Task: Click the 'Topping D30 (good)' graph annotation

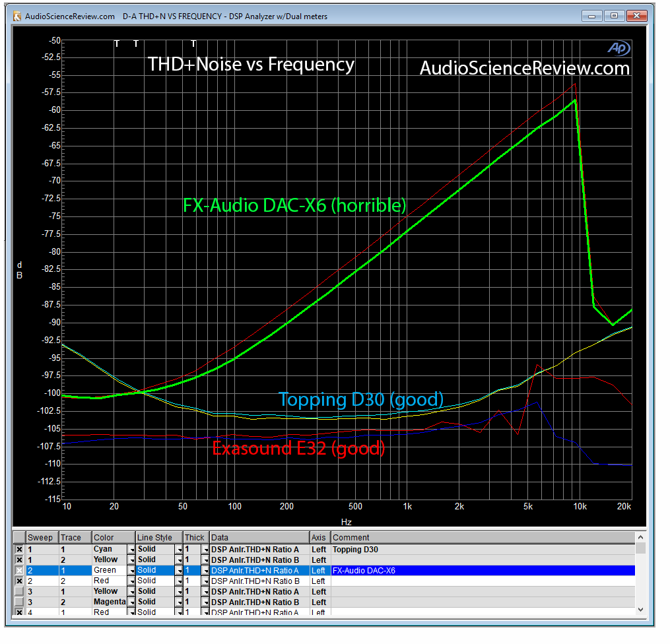Action: pos(361,400)
